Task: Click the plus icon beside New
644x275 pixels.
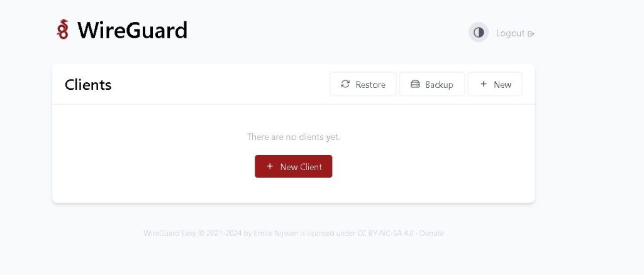Action: pos(484,84)
